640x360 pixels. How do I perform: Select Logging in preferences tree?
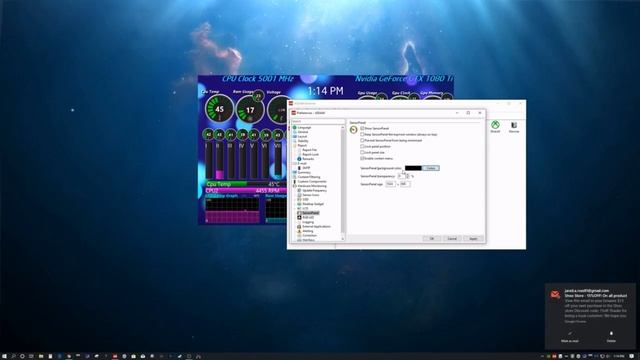pyautogui.click(x=308, y=222)
